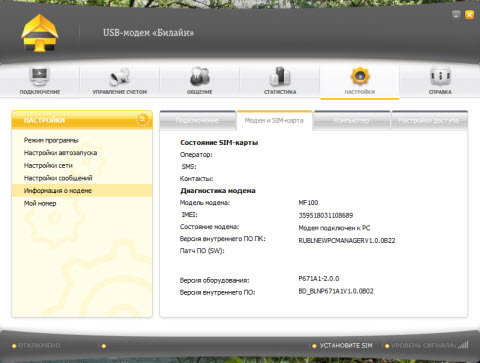Select Информация о модеме in sidebar
The image size is (480, 363).
pos(82,191)
